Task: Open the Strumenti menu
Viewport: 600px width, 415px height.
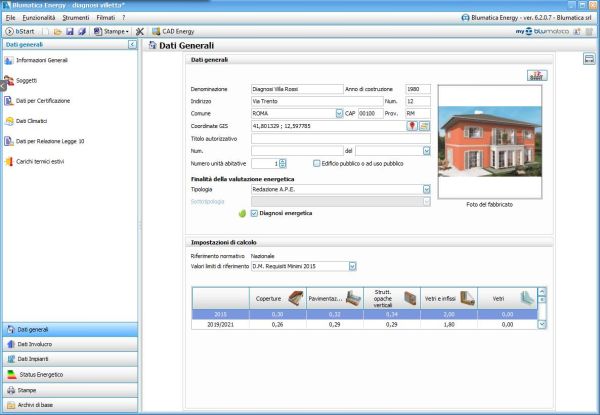Action: [x=76, y=18]
